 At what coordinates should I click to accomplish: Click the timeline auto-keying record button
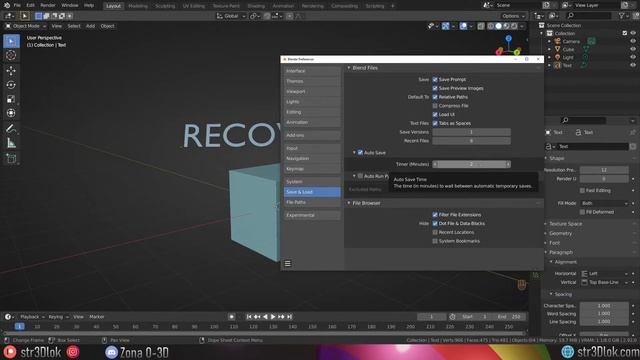coord(231,317)
